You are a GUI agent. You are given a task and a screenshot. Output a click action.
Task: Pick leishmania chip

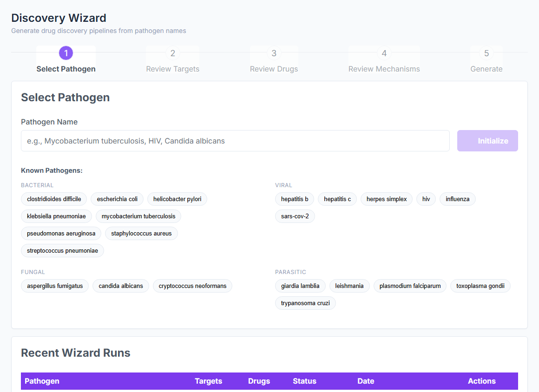click(349, 286)
